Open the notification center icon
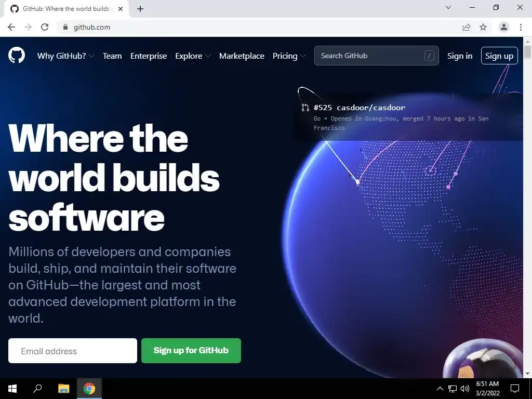This screenshot has width=532, height=399. point(515,389)
